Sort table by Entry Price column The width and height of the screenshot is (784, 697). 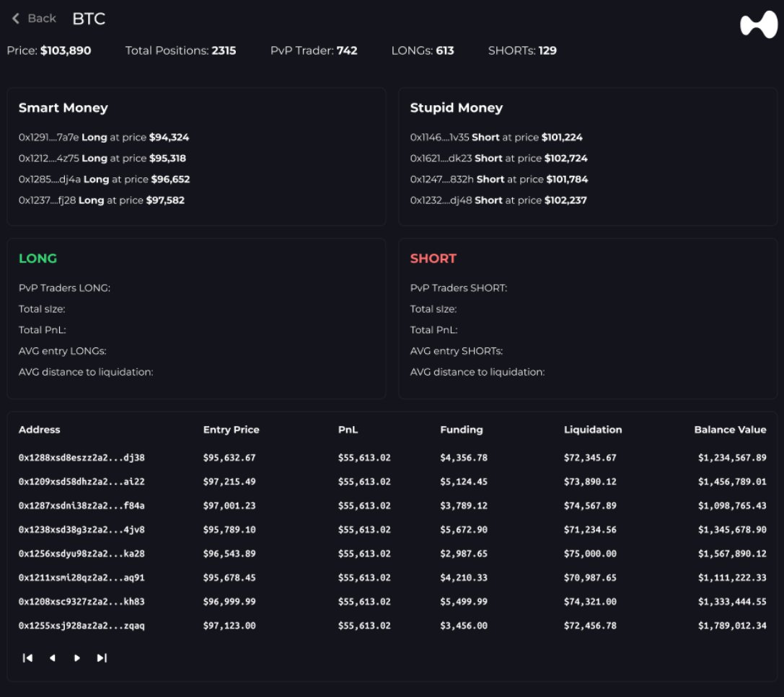[x=231, y=430]
